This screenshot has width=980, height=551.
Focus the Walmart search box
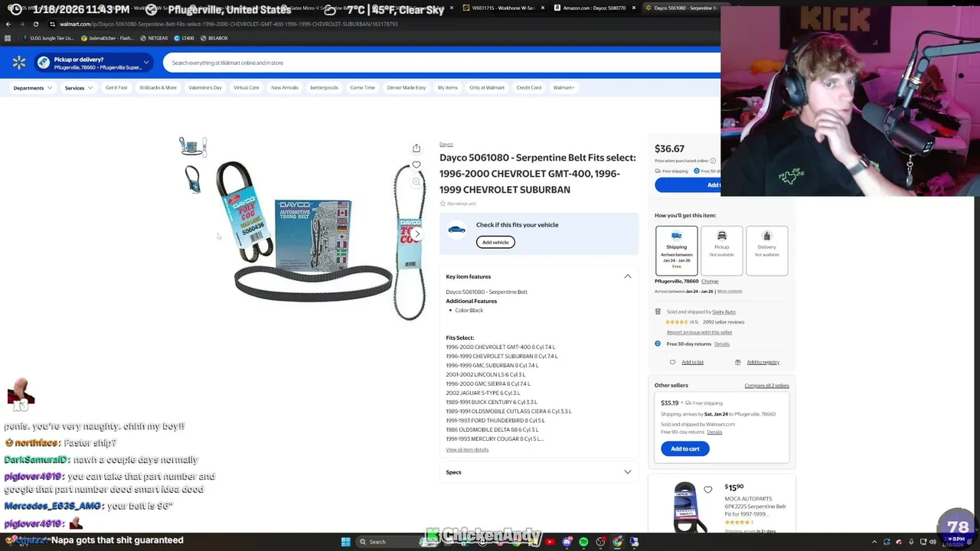click(x=440, y=63)
